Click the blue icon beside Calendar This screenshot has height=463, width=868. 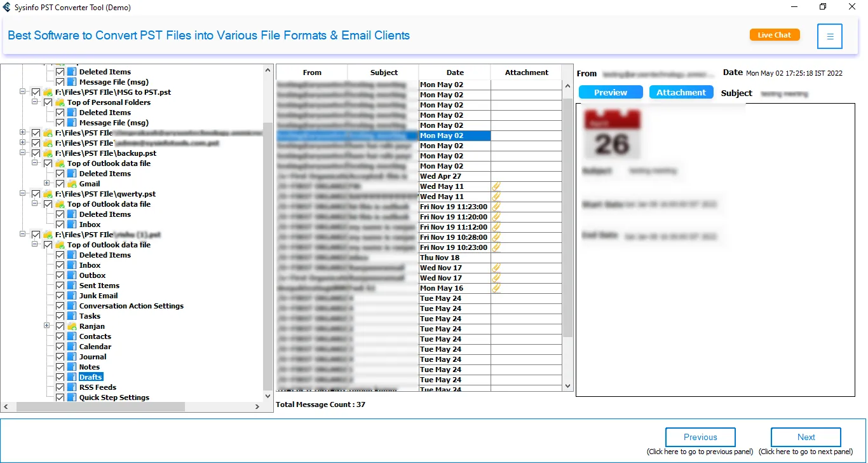pyautogui.click(x=72, y=347)
